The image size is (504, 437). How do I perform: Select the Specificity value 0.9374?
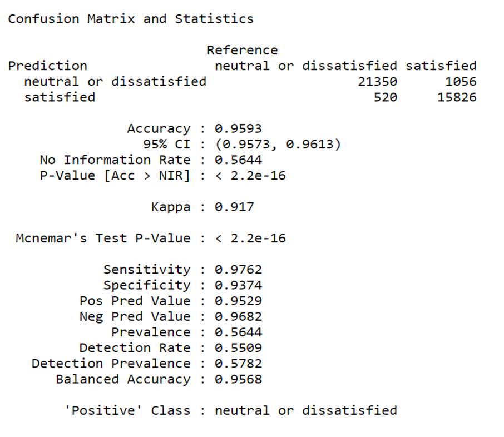(238, 285)
